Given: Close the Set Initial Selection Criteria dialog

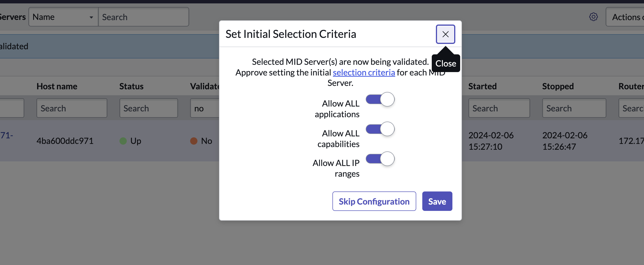Looking at the screenshot, I should coord(445,34).
